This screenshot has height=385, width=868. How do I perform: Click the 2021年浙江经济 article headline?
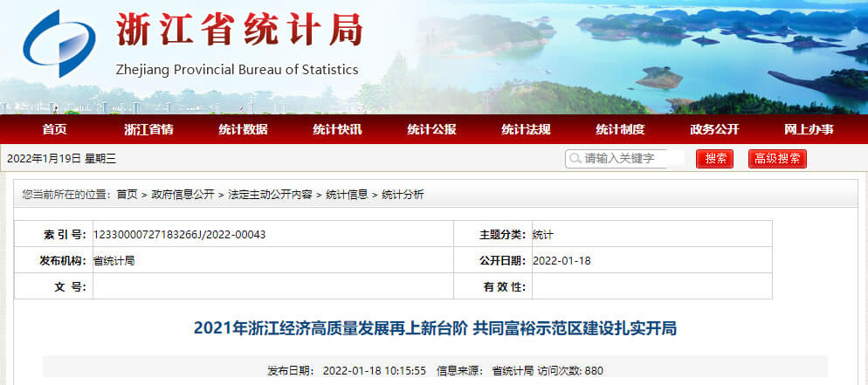click(x=434, y=329)
